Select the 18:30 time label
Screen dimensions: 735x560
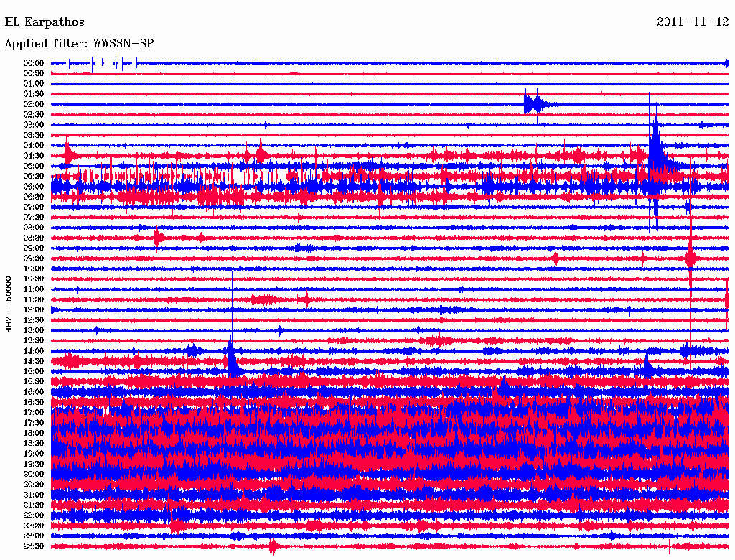[34, 443]
